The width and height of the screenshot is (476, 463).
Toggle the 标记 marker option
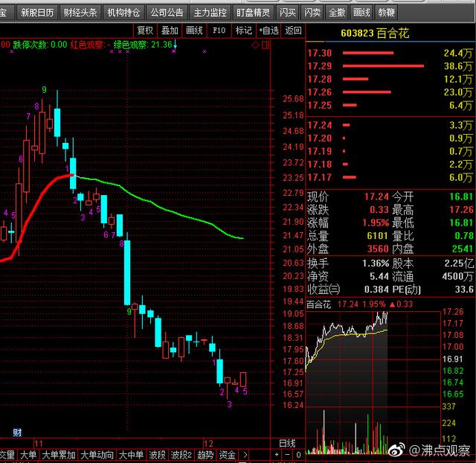tap(243, 31)
